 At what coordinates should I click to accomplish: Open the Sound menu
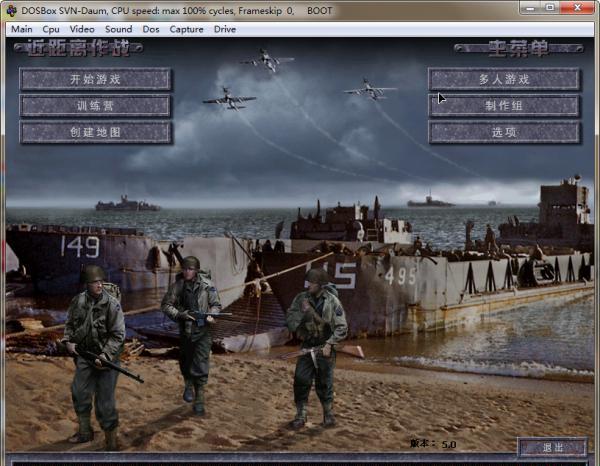119,29
